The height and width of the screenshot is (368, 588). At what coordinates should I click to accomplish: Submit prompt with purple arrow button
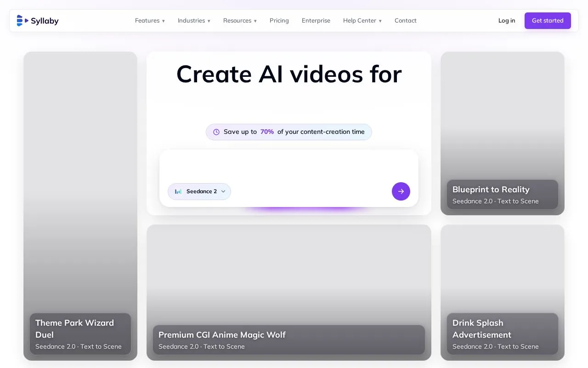click(401, 191)
